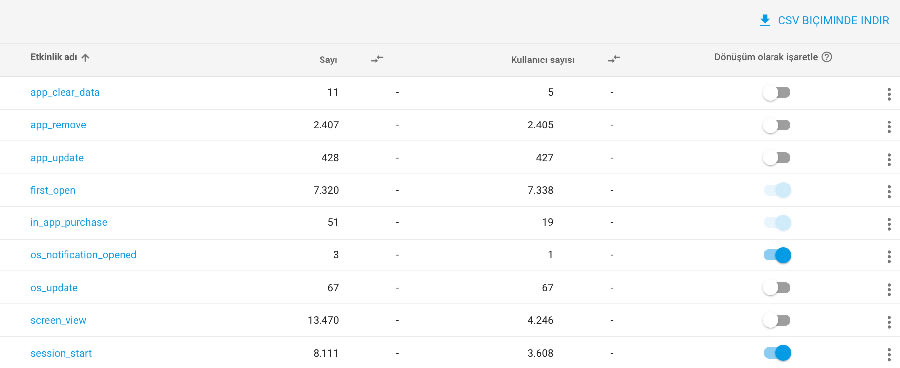
Task: Select the user count value 427
Action: click(545, 157)
